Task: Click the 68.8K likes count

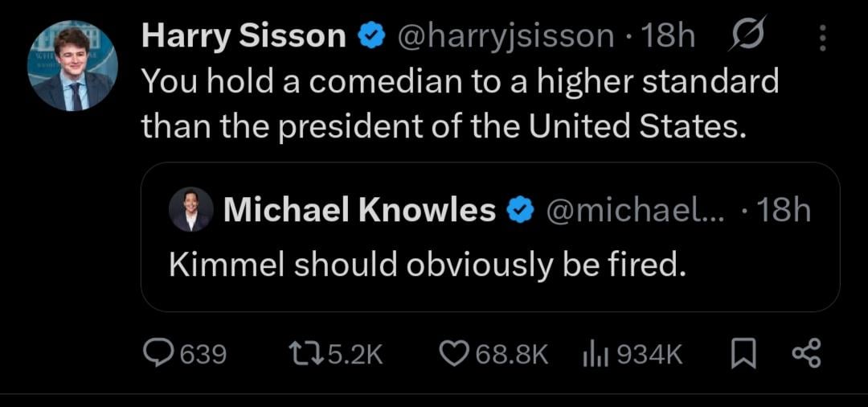Action: 512,354
